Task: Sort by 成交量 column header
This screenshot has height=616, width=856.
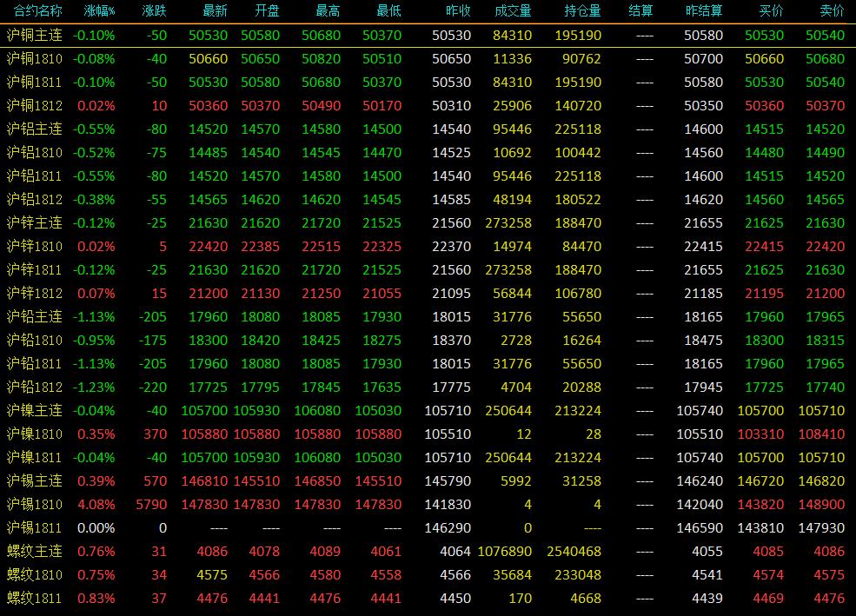Action: pos(513,11)
